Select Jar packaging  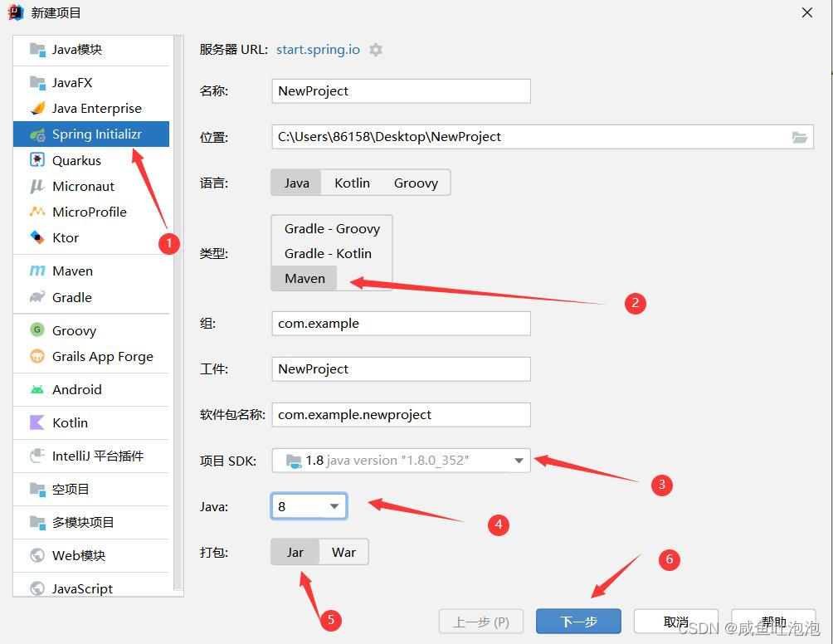tap(295, 553)
